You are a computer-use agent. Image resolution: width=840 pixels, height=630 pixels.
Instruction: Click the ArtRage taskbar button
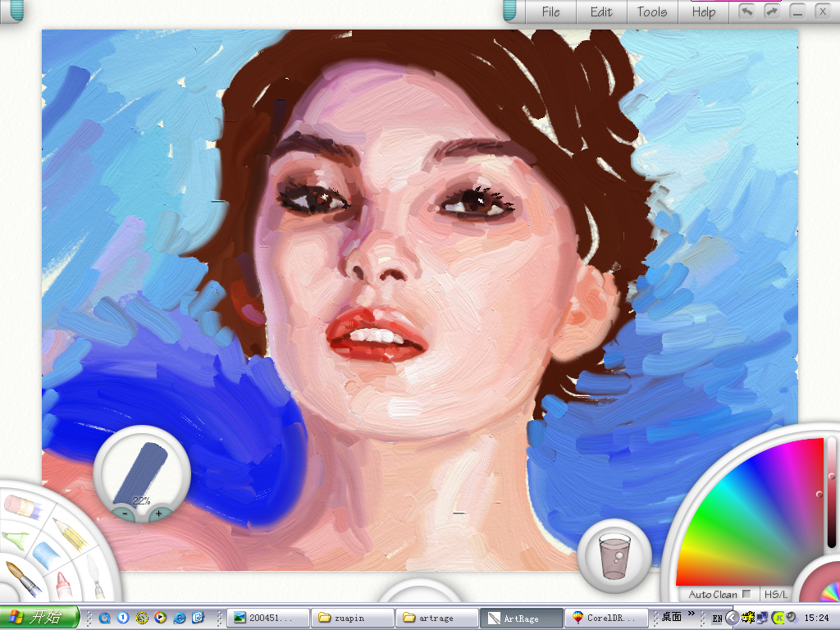click(x=521, y=618)
